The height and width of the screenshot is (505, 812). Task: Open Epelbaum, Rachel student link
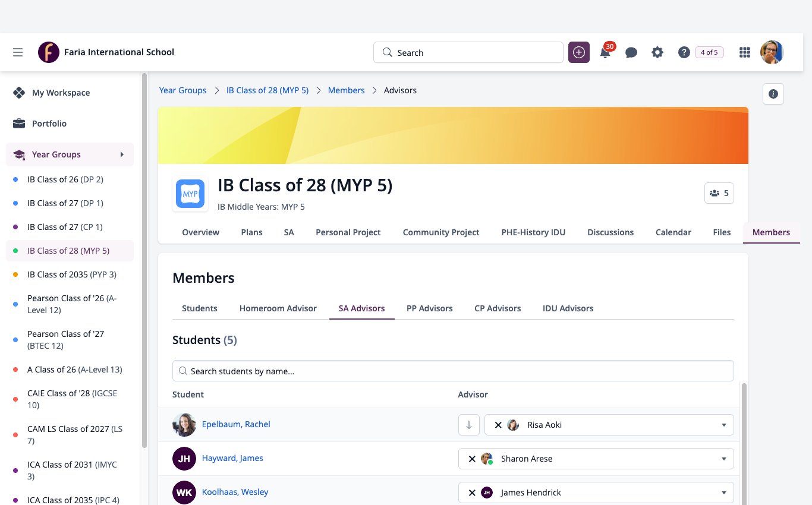[x=236, y=424]
